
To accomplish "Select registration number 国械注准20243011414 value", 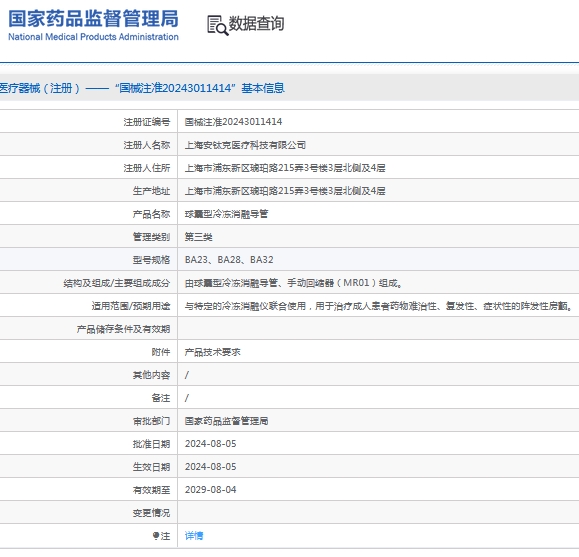I will (x=233, y=122).
